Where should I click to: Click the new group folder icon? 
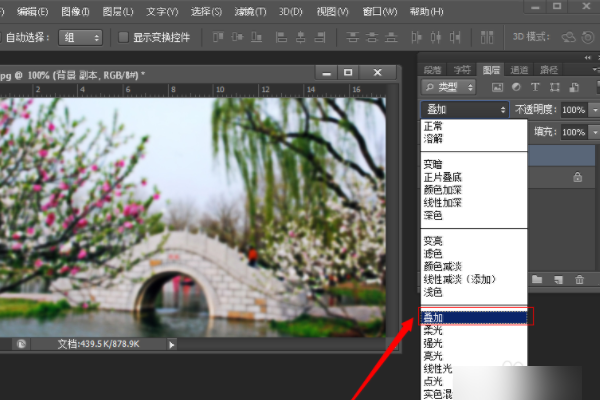click(538, 279)
